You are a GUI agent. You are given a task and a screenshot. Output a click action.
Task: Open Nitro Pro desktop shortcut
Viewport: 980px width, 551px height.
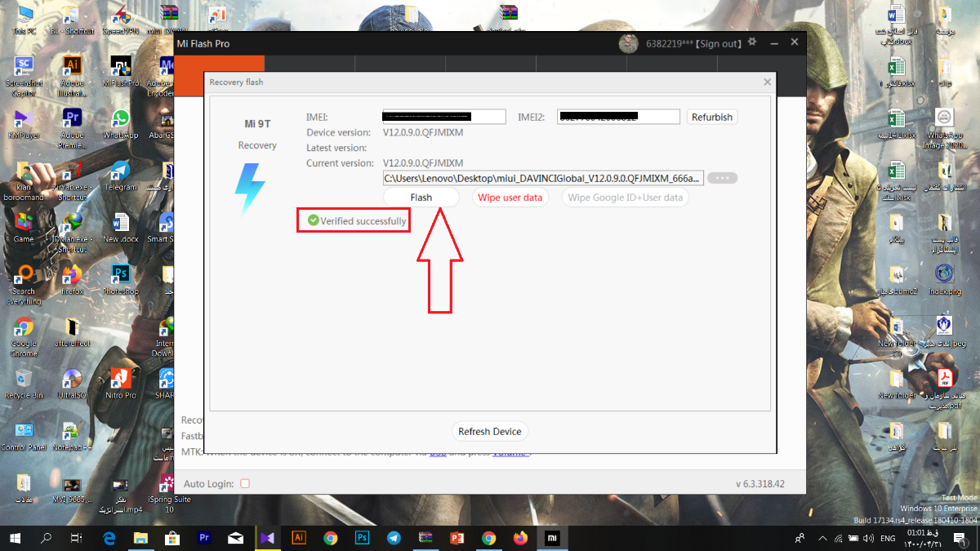point(120,384)
